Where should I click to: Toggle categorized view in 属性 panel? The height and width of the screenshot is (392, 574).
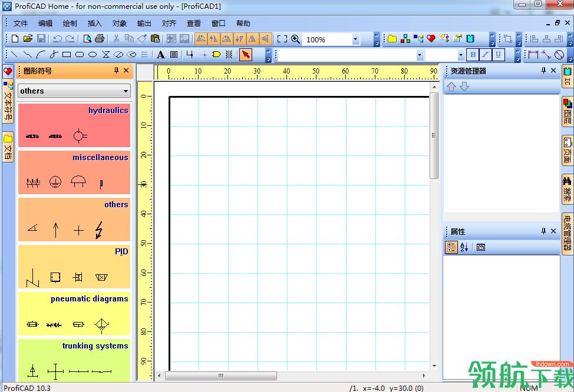451,248
